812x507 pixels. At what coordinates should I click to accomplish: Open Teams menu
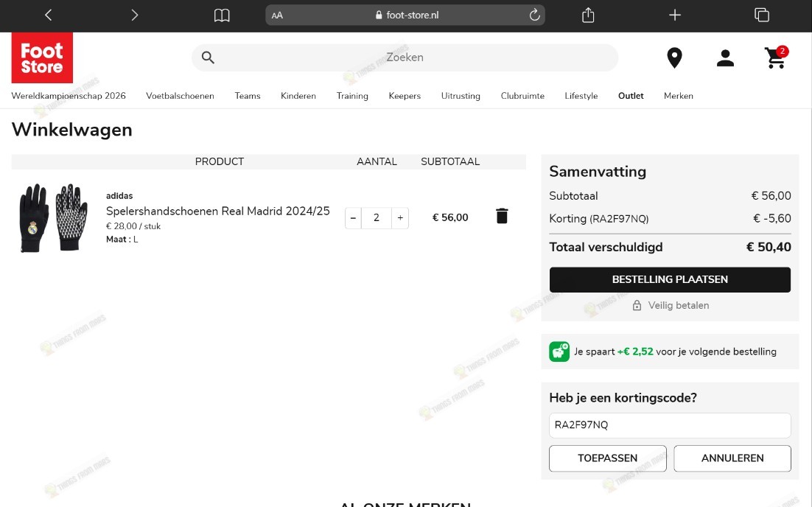pos(248,96)
